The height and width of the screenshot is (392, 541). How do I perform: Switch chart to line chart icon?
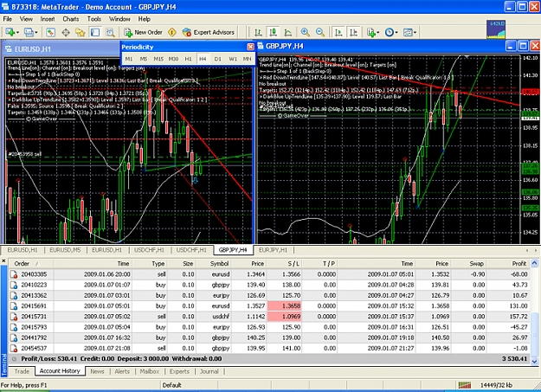(x=287, y=32)
